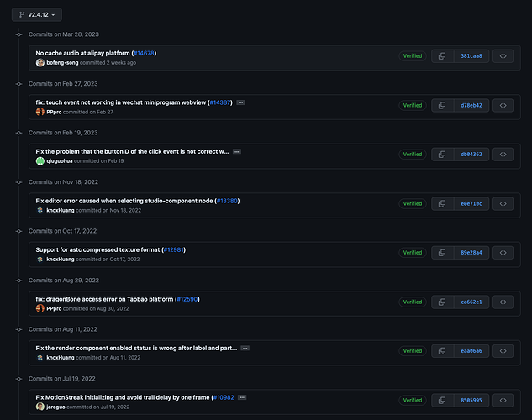Expand the buttonID click event commit description
The height and width of the screenshot is (420, 532).
click(237, 151)
